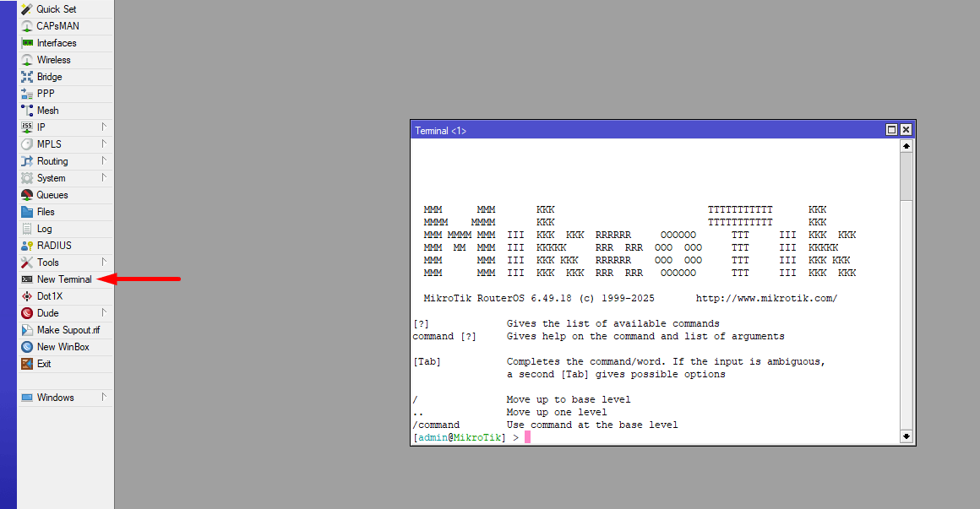Maximize the Terminal <1> window
The width and height of the screenshot is (980, 509).
[x=892, y=130]
